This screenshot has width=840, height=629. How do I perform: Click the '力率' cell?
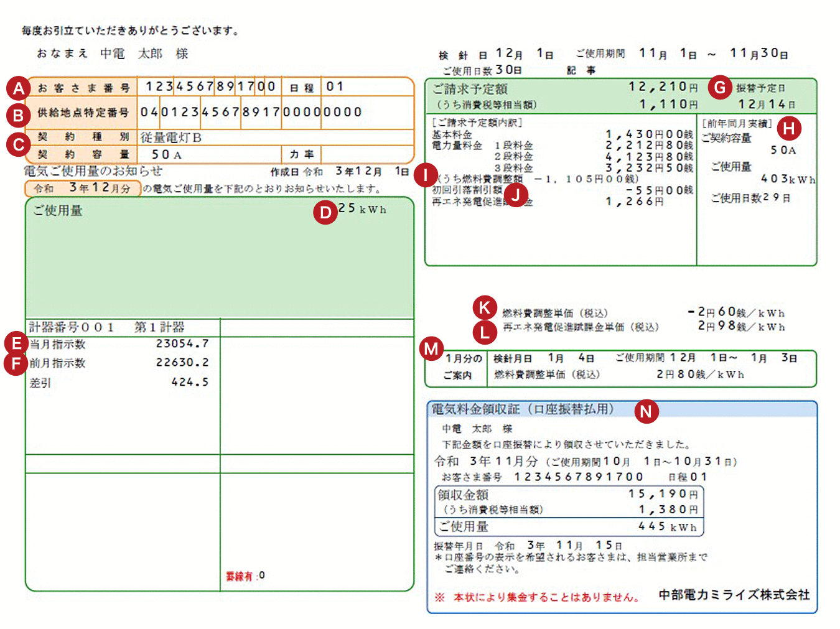[x=302, y=154]
